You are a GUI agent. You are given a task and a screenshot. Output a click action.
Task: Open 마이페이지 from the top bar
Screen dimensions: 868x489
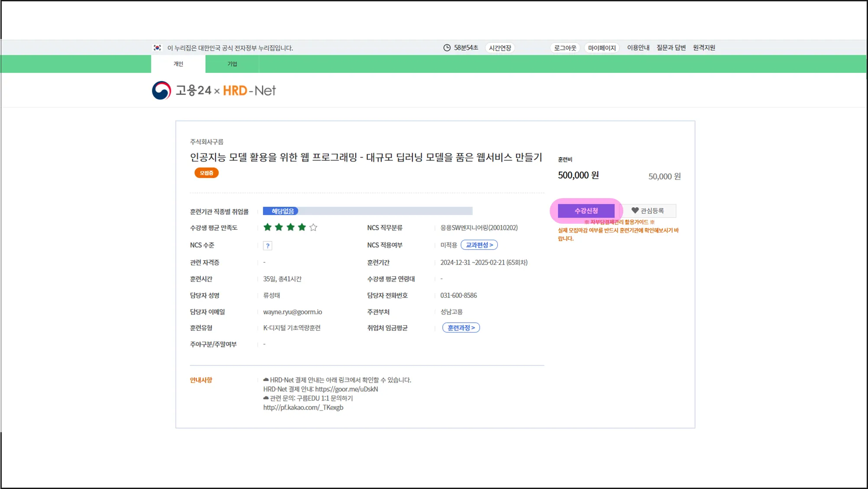[x=602, y=48]
